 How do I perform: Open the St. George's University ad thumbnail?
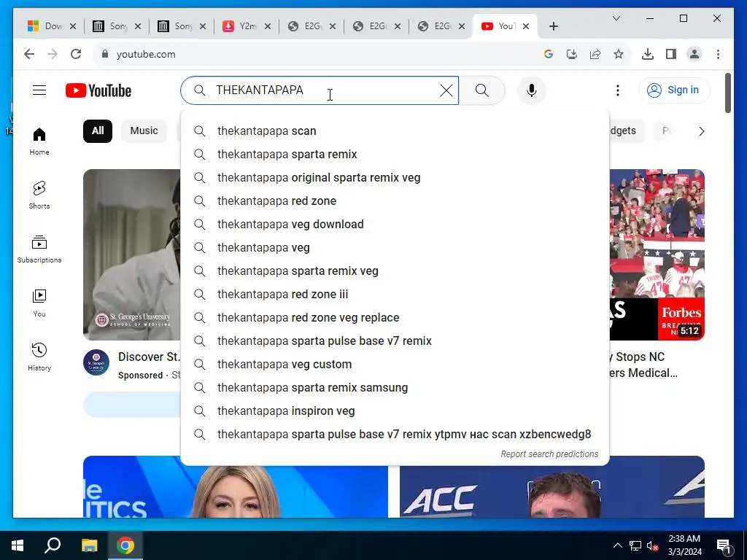(x=132, y=254)
